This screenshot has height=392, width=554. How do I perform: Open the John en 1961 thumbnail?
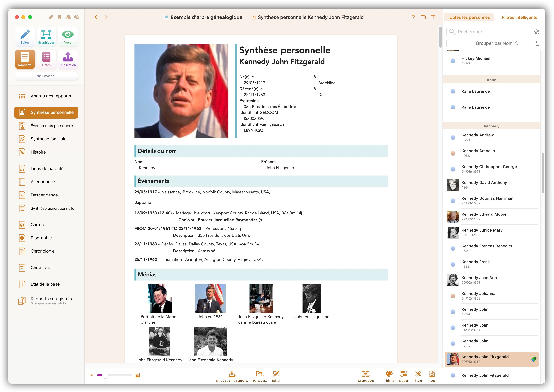click(x=210, y=298)
